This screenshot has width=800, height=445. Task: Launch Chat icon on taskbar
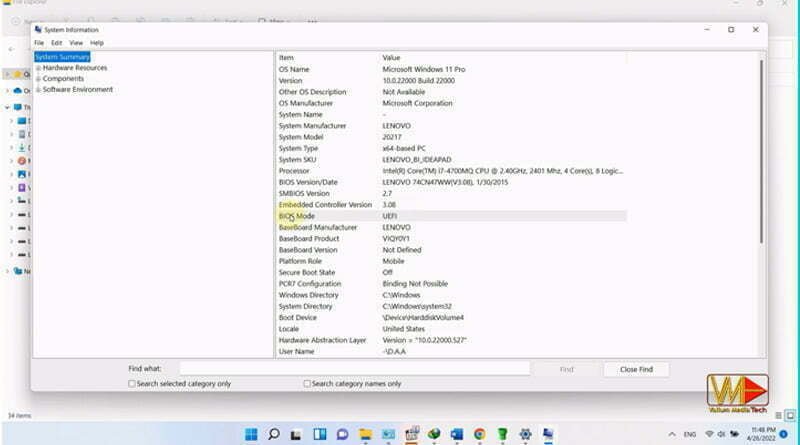[342, 434]
